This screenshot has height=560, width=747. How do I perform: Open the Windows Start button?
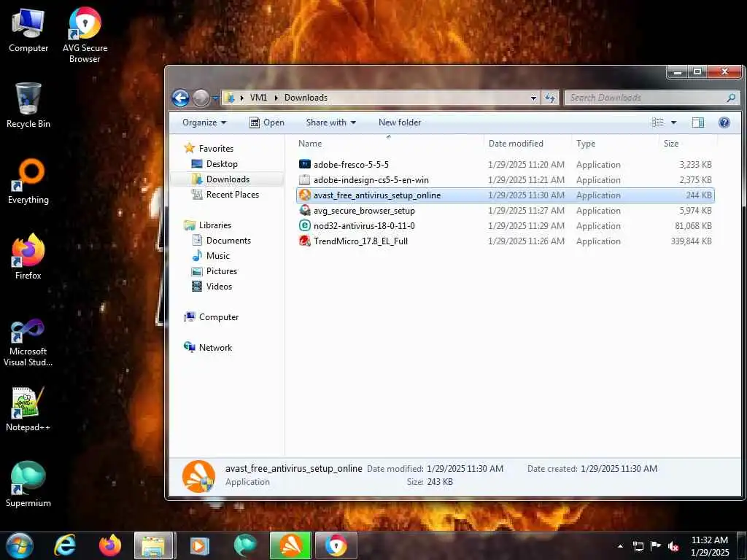point(20,545)
